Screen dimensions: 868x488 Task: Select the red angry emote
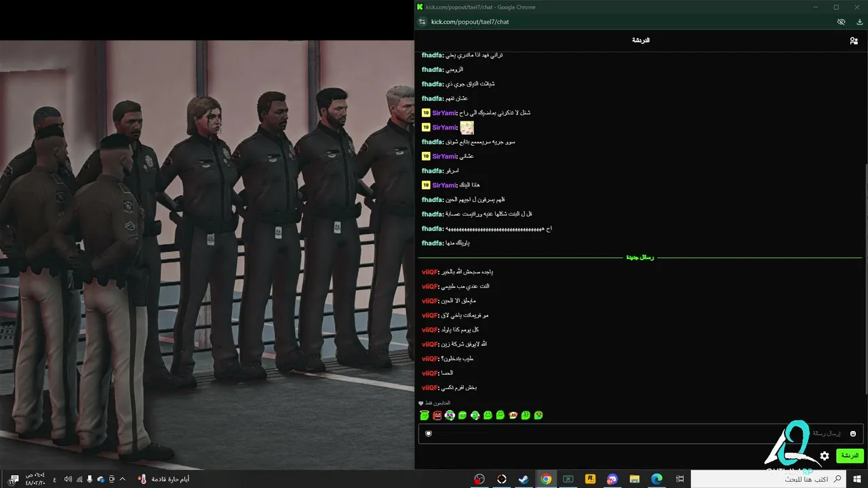(x=437, y=415)
